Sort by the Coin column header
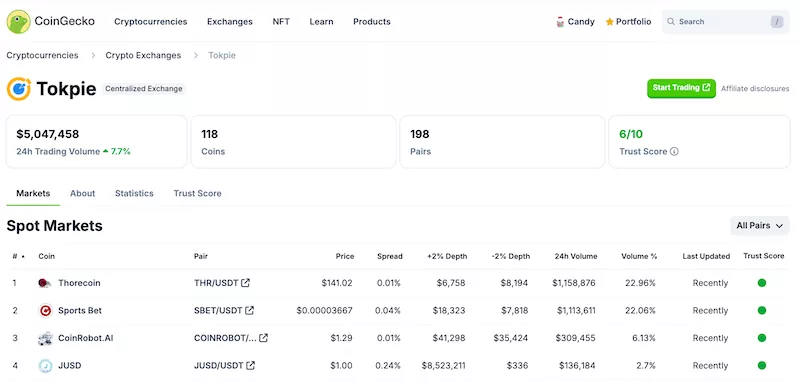The width and height of the screenshot is (800, 383). (46, 257)
